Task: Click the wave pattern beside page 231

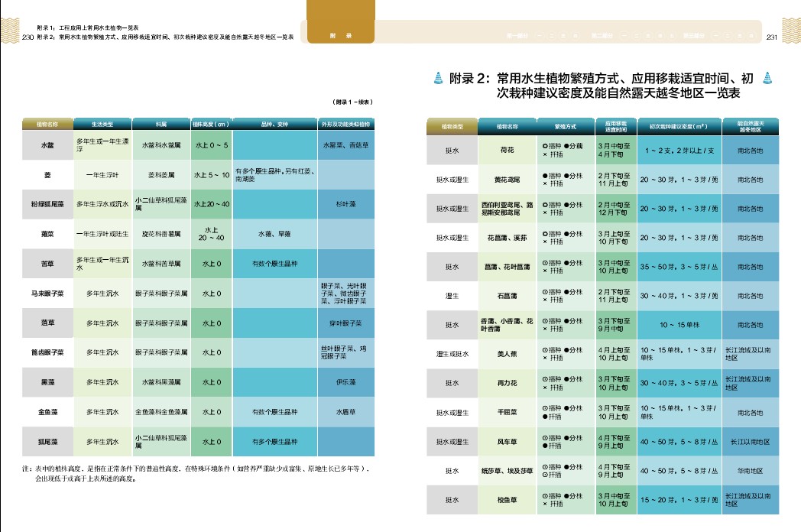Action: coord(790,31)
